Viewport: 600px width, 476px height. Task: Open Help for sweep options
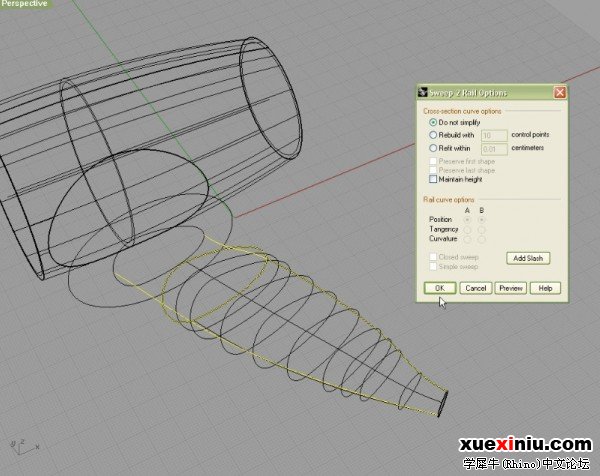[545, 288]
